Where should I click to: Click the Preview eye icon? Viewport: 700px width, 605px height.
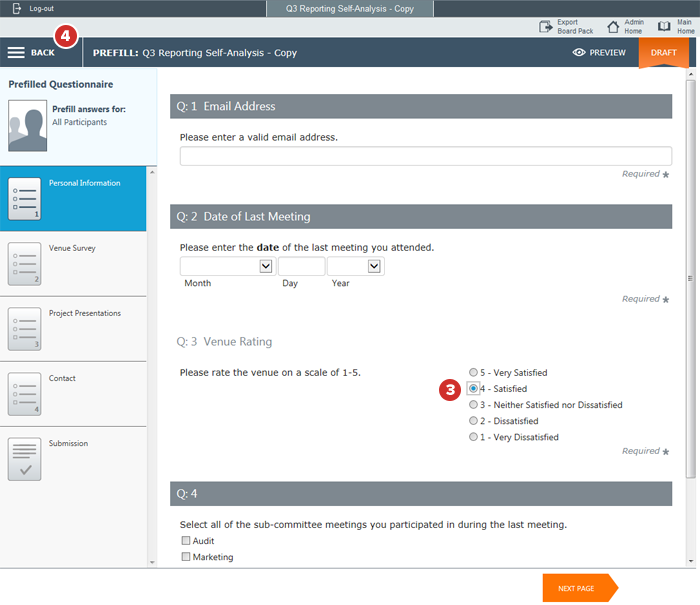click(x=578, y=53)
